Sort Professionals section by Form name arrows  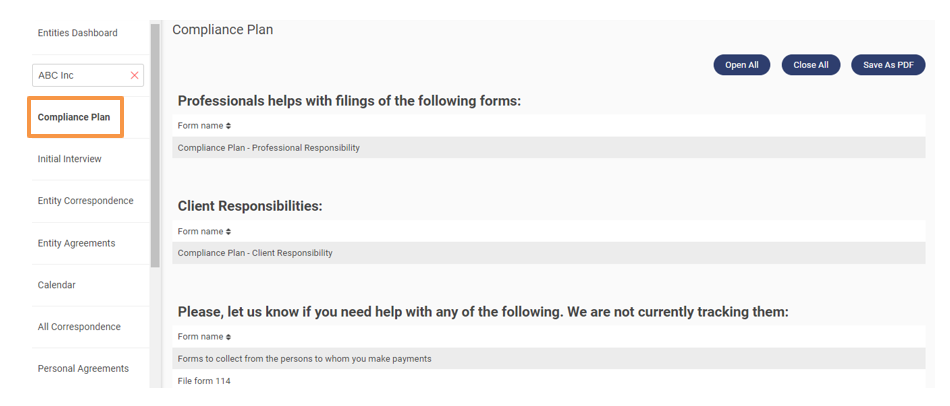(x=228, y=126)
